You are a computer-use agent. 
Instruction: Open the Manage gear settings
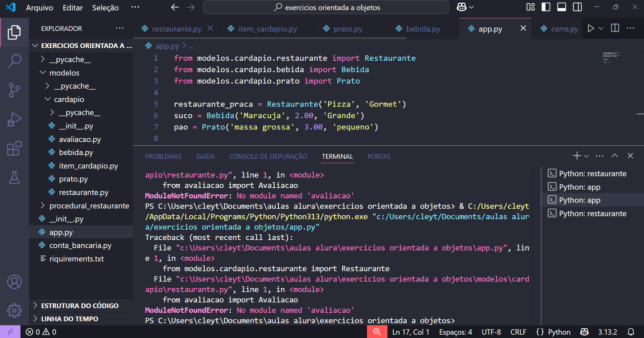coord(14,311)
